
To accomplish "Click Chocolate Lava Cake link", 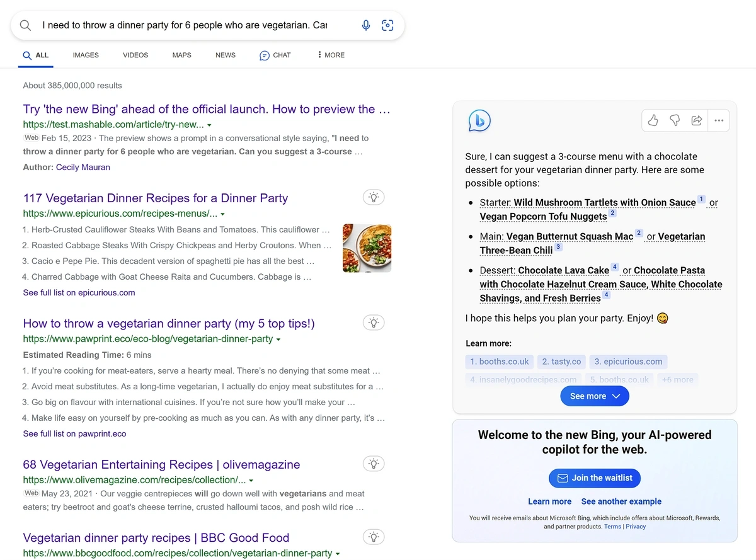I will tap(563, 270).
